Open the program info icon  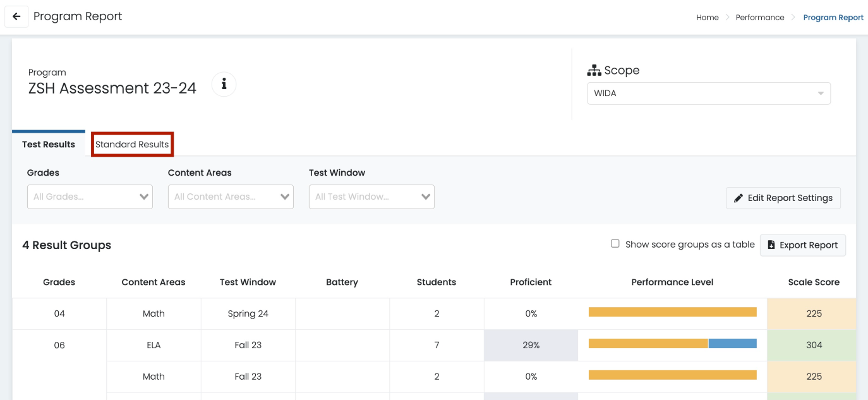click(224, 84)
